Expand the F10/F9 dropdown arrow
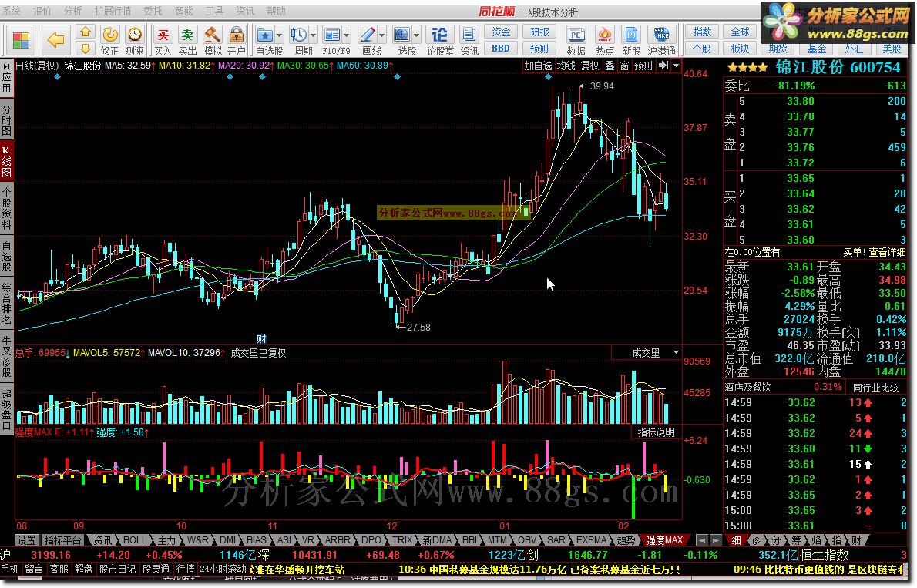The image size is (917, 588). coord(346,35)
